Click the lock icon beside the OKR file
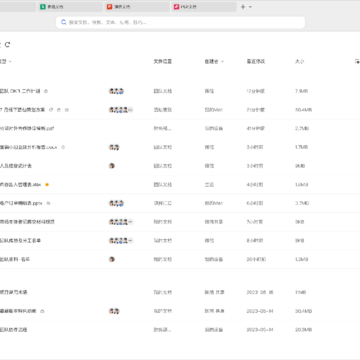Image resolution: width=360 pixels, height=360 pixels. (x=46, y=91)
